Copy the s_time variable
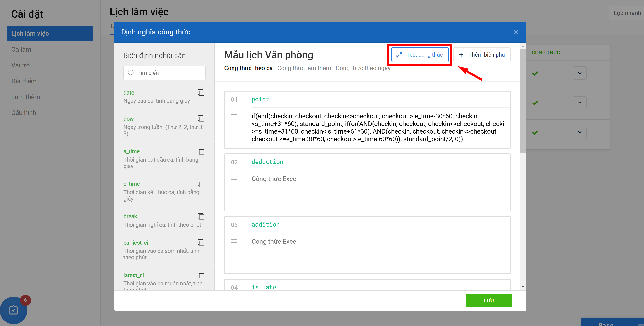Image resolution: width=644 pixels, height=326 pixels. coord(201,151)
